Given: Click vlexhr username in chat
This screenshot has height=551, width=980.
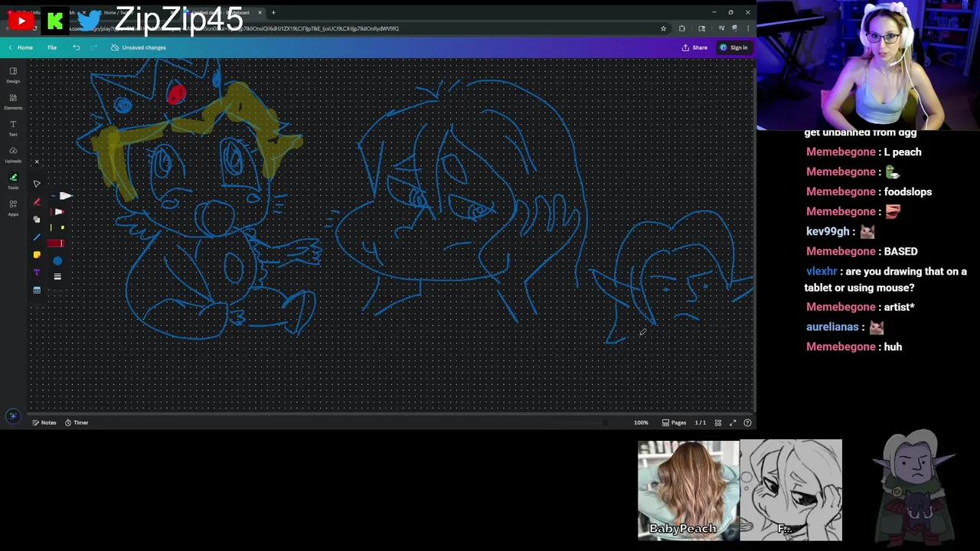Looking at the screenshot, I should [821, 271].
